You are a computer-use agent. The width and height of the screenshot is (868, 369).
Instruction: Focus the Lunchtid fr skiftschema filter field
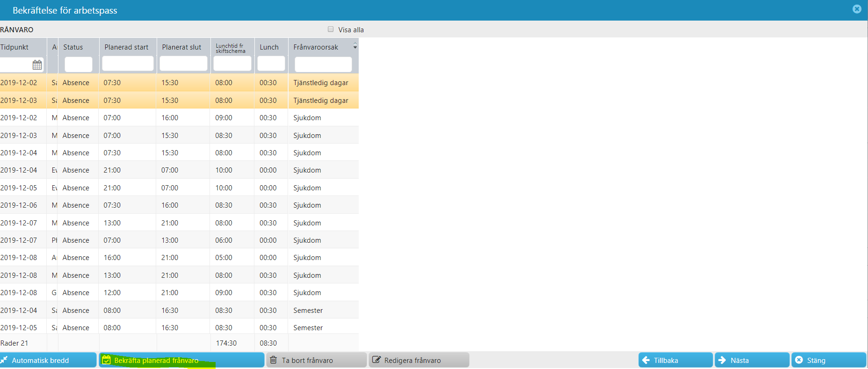click(232, 64)
